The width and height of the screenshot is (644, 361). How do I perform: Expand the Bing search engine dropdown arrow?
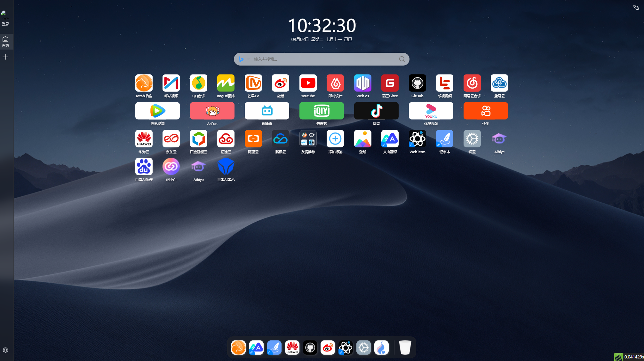248,59
